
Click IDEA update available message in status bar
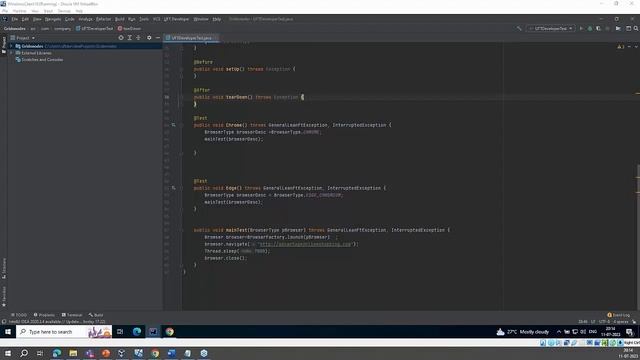coord(56,322)
